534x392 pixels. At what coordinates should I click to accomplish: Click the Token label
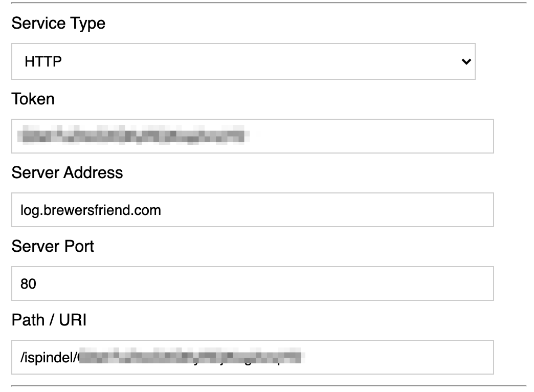click(33, 99)
